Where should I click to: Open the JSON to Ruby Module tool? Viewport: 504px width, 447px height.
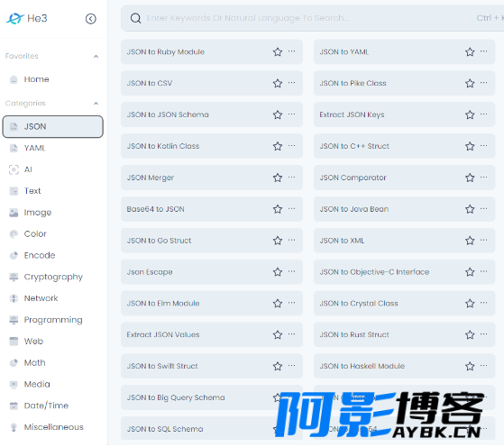pyautogui.click(x=212, y=51)
